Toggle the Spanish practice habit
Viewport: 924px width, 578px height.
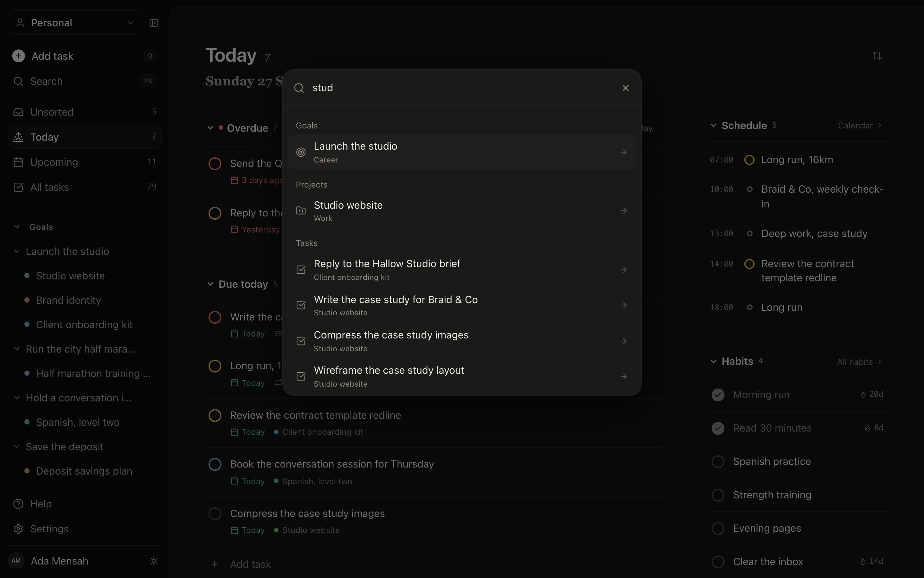point(718,461)
